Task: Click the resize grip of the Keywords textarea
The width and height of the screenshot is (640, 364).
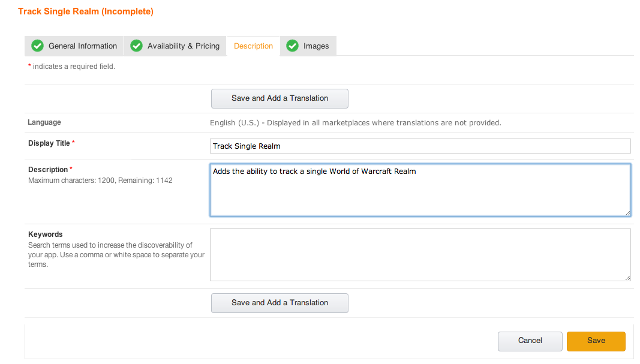Action: pyautogui.click(x=627, y=277)
